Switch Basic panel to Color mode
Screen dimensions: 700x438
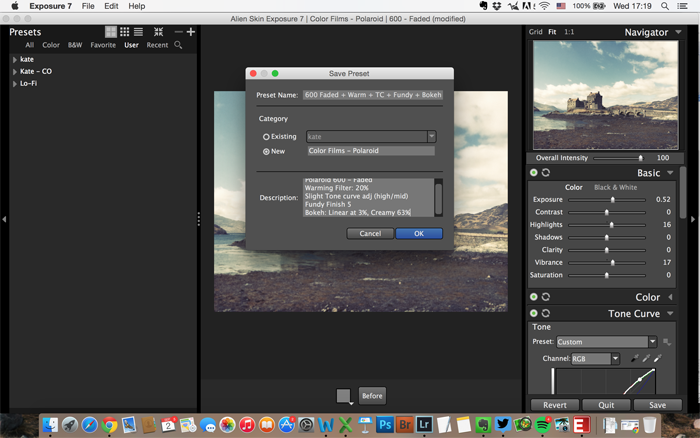tap(574, 187)
